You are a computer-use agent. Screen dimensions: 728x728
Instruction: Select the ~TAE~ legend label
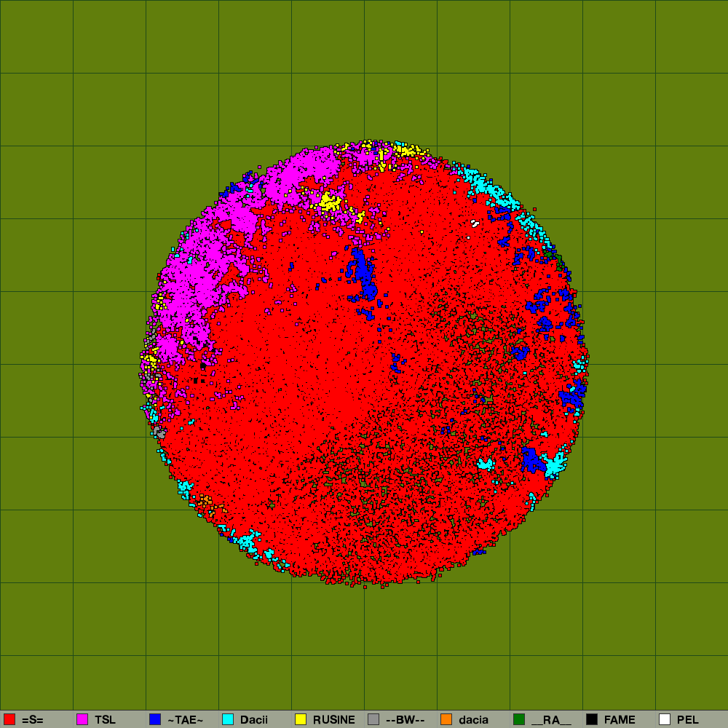tap(185, 720)
